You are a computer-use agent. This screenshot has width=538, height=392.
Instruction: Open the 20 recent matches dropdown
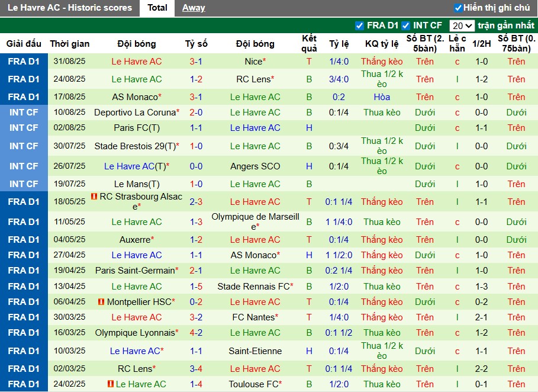click(x=462, y=25)
